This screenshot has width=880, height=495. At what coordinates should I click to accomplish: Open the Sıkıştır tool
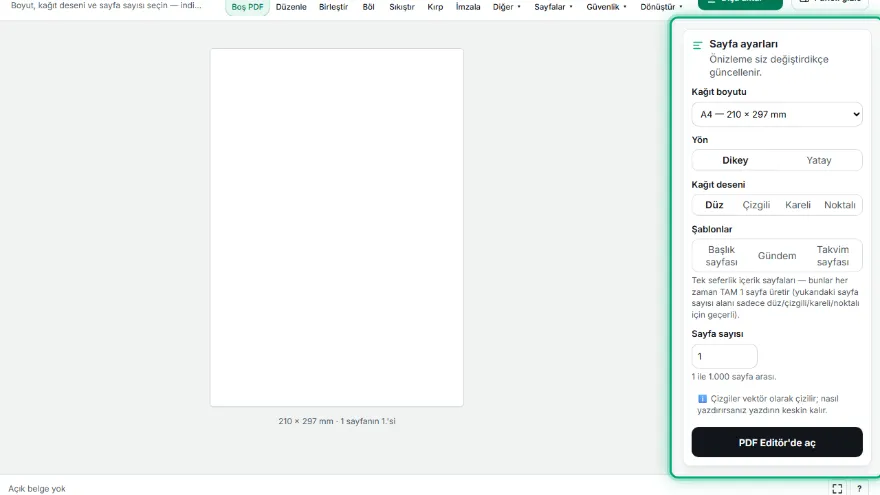point(402,7)
